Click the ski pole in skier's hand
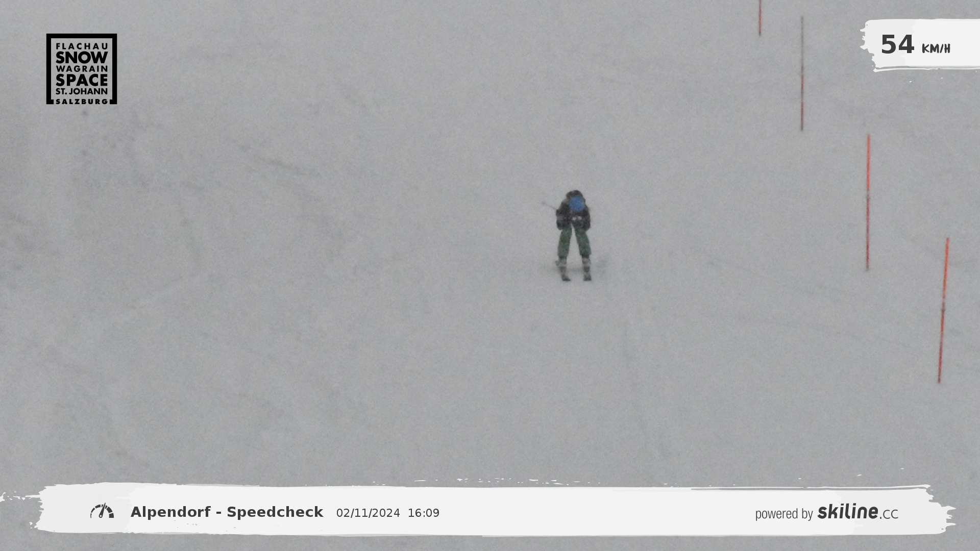Image resolution: width=980 pixels, height=551 pixels. pyautogui.click(x=549, y=206)
